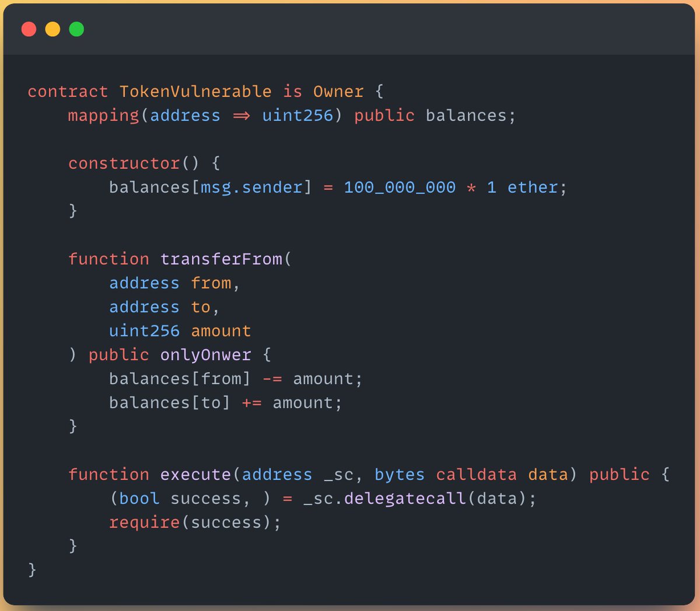Select the "transferFrom" function name
The image size is (700, 611).
point(221,259)
